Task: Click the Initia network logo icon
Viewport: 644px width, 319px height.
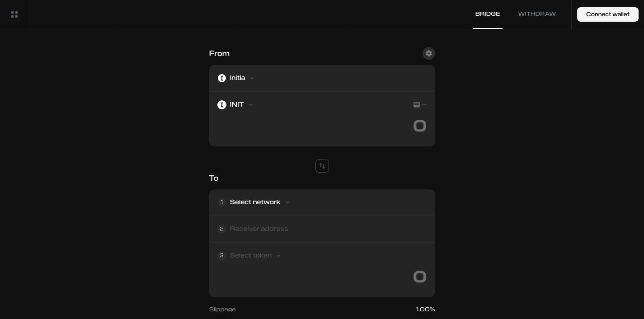Action: coord(222,78)
